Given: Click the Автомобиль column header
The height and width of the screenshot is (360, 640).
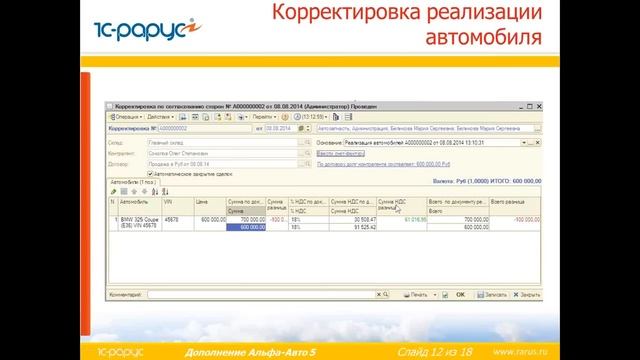Looking at the screenshot, I should click(140, 207).
